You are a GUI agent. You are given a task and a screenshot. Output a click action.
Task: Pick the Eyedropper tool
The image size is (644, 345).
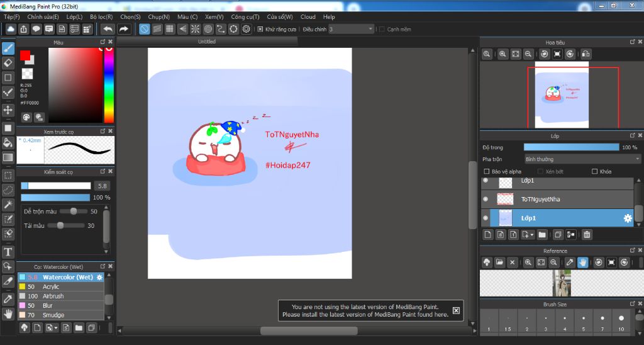[x=8, y=298]
